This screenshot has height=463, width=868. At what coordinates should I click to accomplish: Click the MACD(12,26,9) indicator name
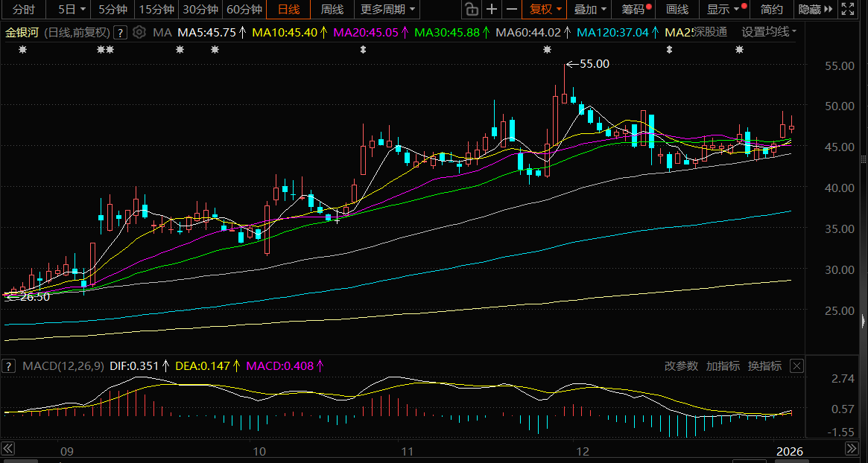63,365
